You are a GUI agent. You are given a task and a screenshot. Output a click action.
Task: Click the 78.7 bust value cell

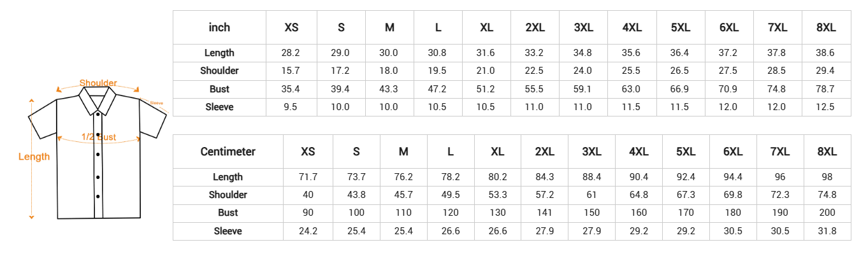826,89
